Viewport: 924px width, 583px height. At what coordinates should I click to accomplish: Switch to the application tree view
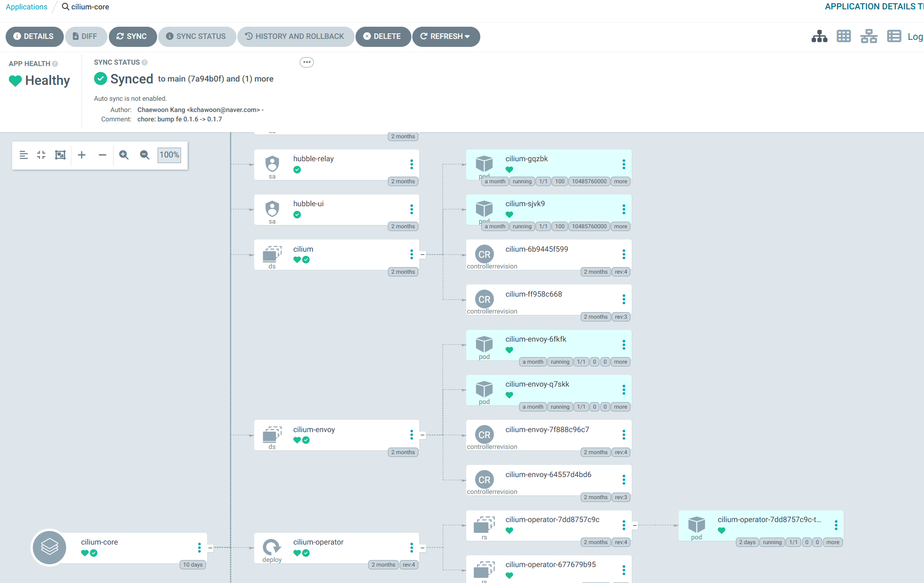point(819,36)
